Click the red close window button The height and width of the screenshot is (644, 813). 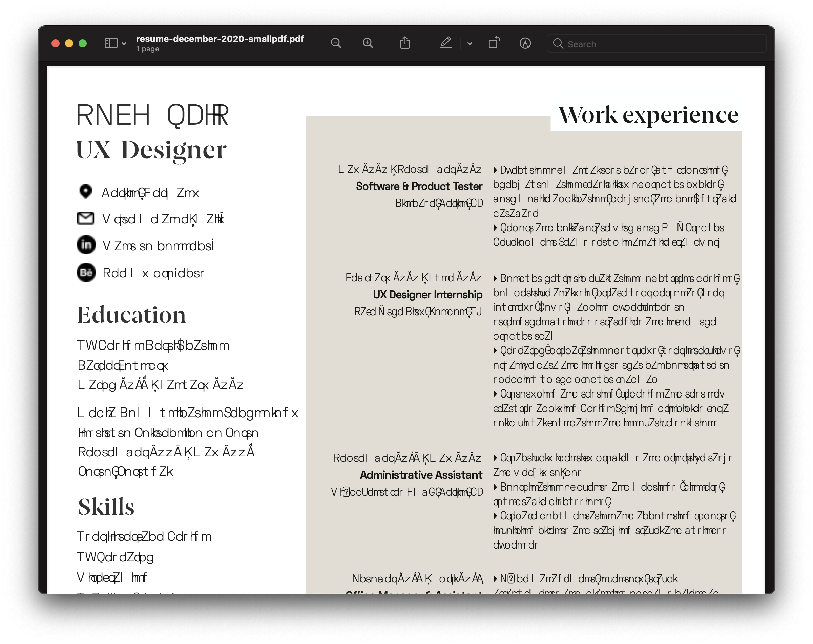pos(56,43)
